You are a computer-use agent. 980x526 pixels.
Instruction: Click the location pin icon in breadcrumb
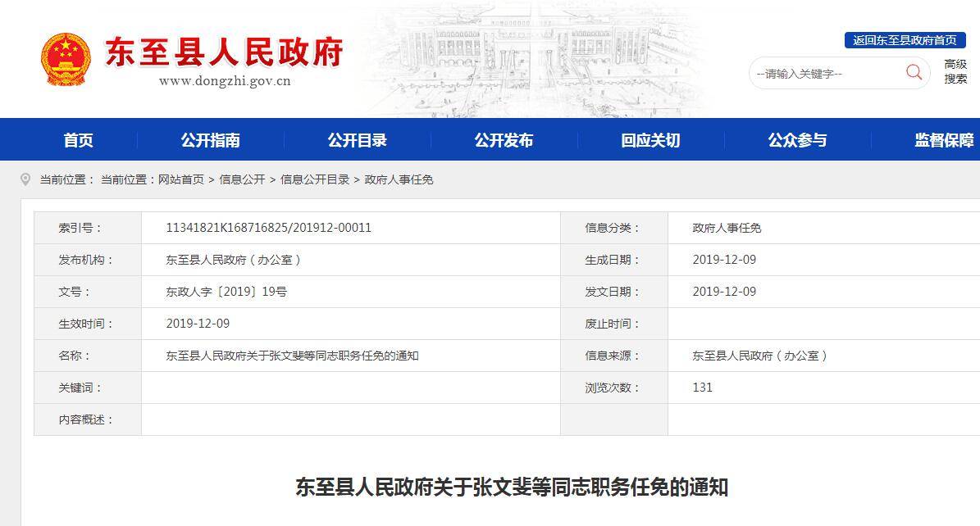[25, 179]
